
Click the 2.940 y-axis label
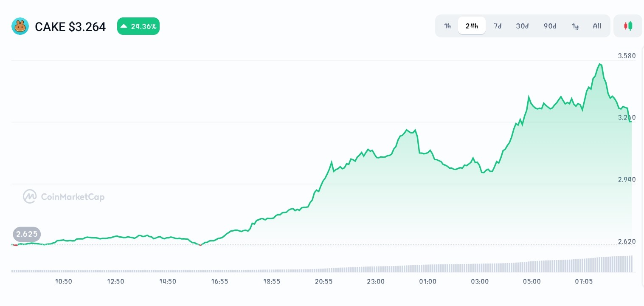627,179
